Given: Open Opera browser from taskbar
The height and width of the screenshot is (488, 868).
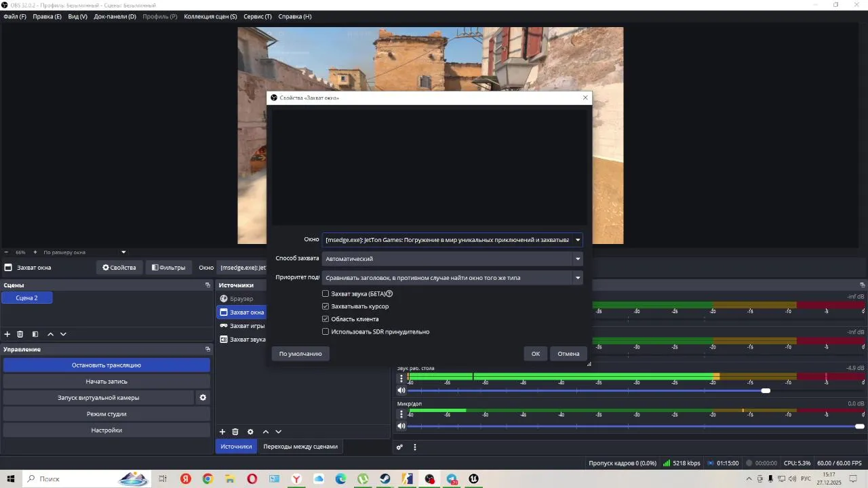Looking at the screenshot, I should [252, 479].
